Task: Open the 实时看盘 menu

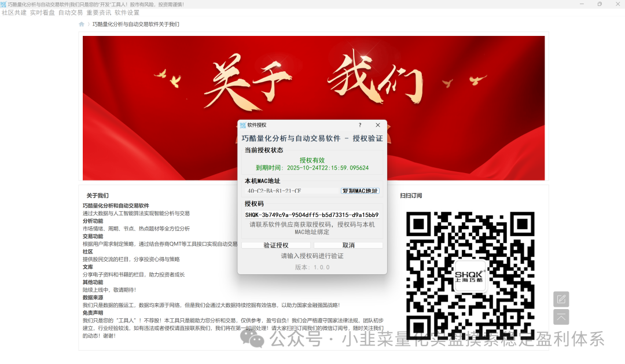Action: point(42,13)
